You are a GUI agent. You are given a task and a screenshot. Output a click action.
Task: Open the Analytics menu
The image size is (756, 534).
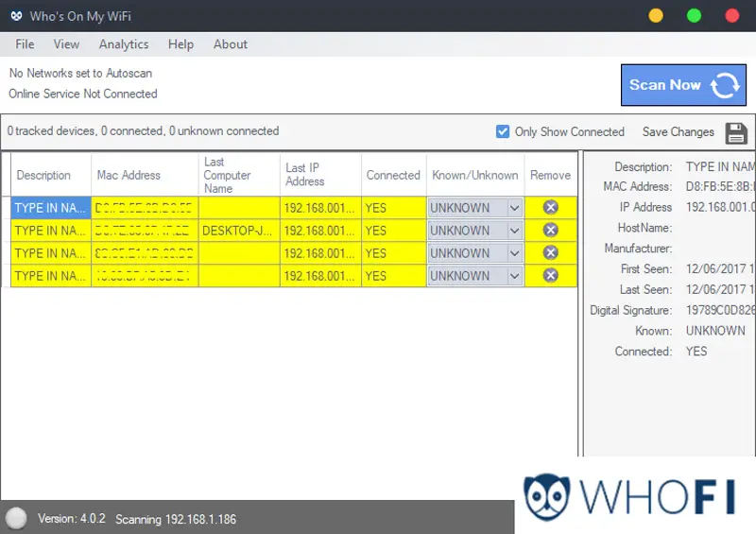click(x=124, y=44)
